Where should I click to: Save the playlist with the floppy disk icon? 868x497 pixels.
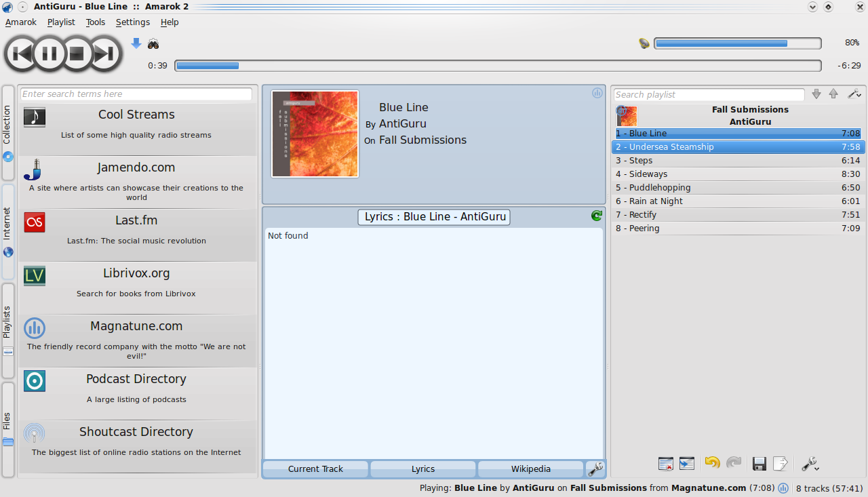[759, 464]
